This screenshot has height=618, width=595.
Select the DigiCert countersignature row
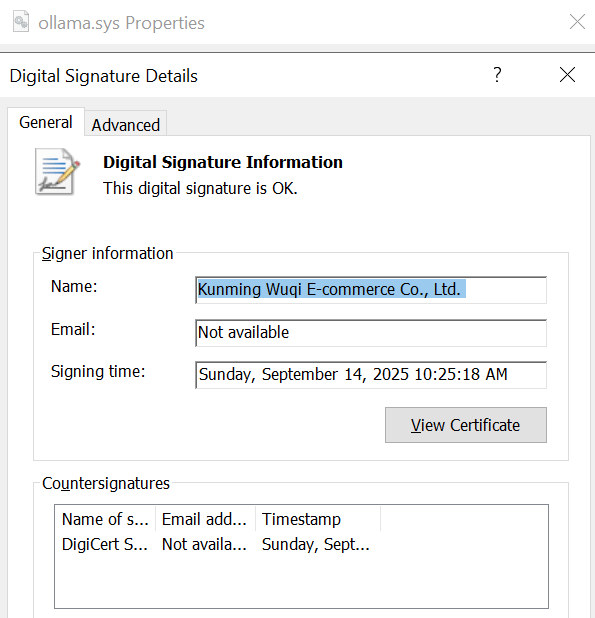(x=218, y=544)
